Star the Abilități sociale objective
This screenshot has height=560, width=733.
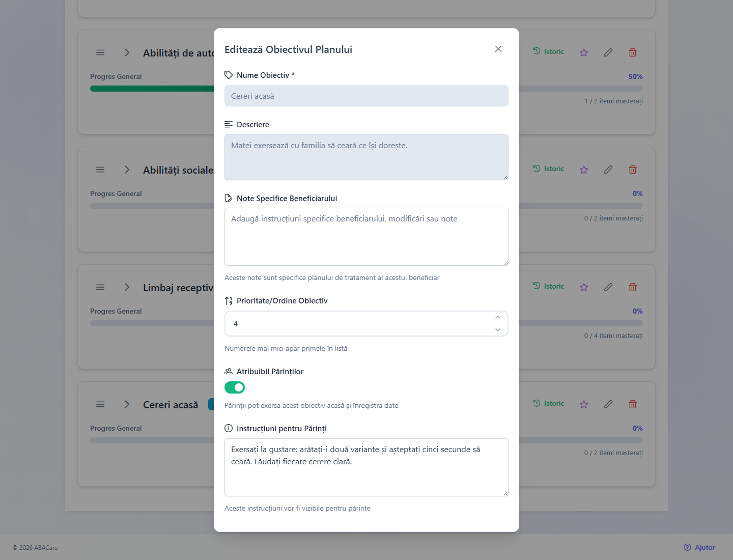(x=584, y=170)
